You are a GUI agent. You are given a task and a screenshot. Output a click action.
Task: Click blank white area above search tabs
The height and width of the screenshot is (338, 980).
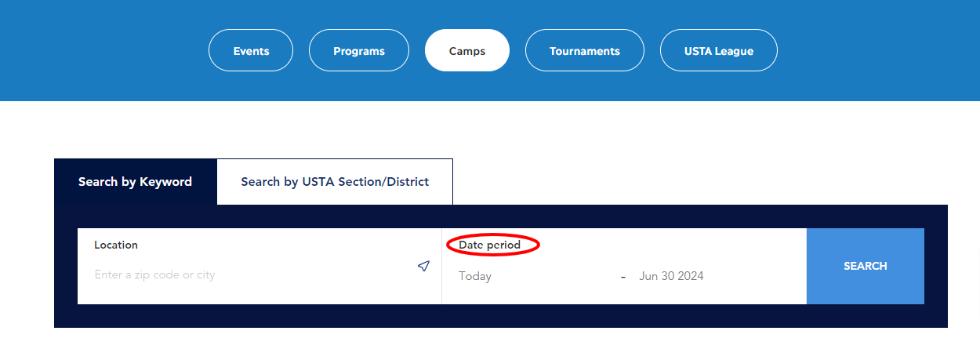coord(490,129)
